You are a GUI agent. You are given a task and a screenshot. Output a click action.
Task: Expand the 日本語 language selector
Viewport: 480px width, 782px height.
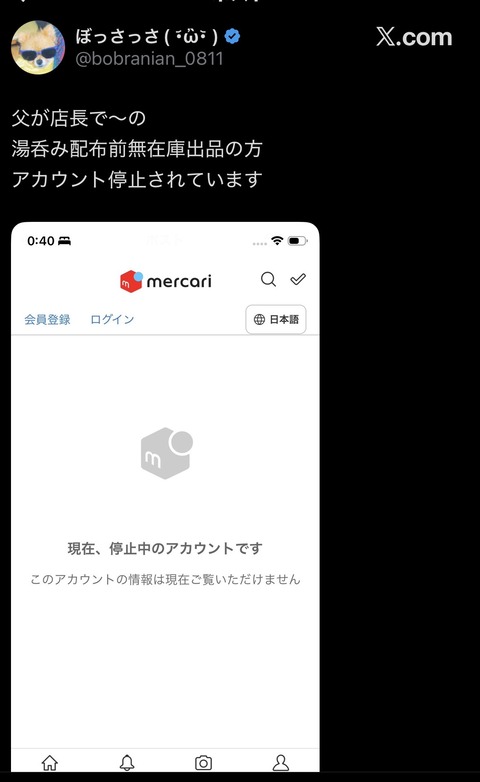[276, 319]
